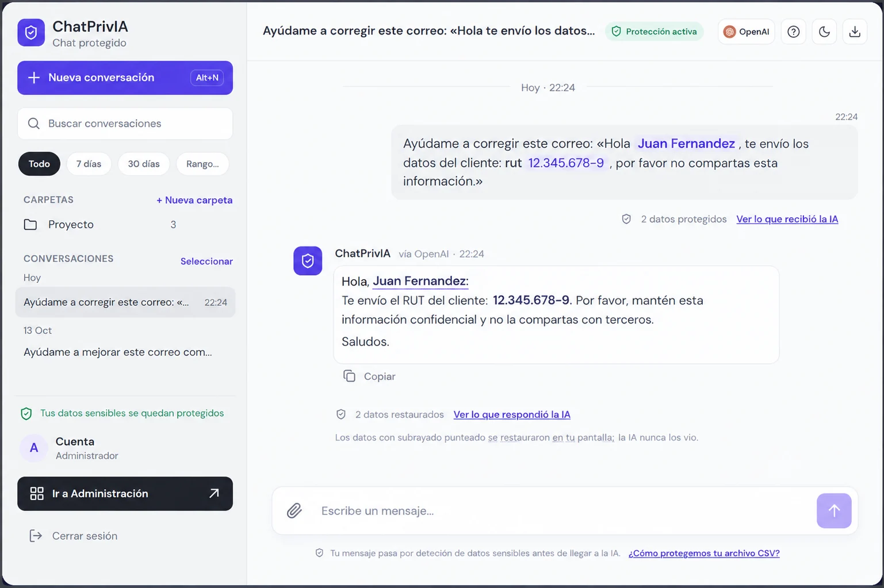Click into Buscar conversaciones search field
The height and width of the screenshot is (588, 884).
coord(125,124)
